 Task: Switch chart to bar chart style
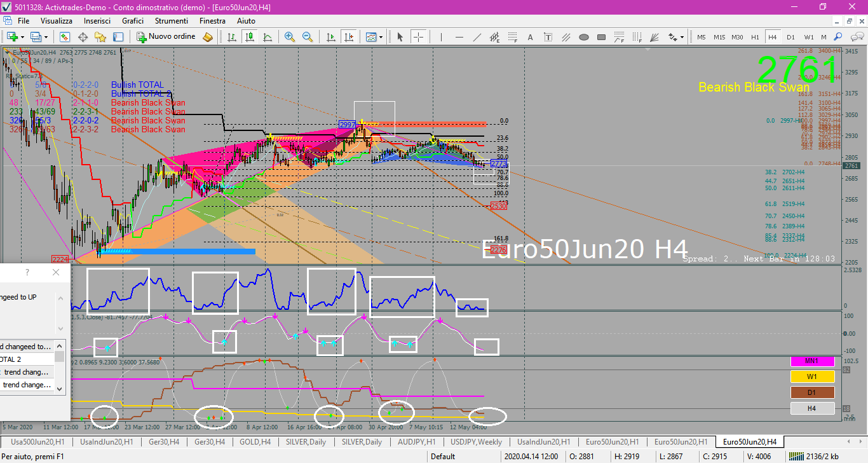click(x=232, y=37)
